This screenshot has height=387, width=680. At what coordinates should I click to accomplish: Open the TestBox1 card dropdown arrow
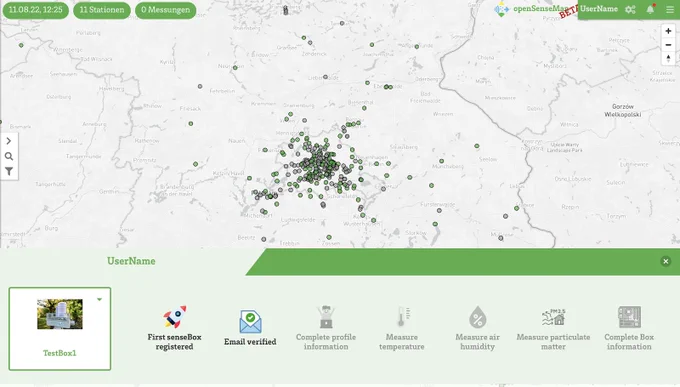pos(99,299)
